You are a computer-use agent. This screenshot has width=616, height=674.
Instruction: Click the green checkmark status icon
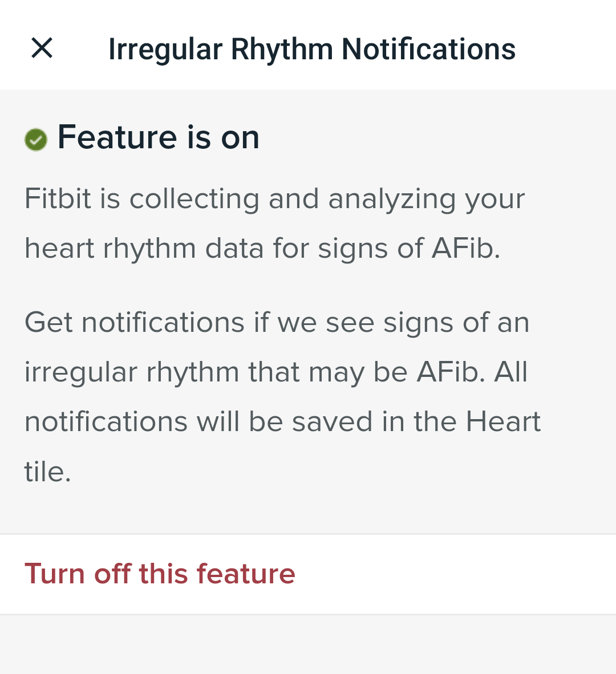(x=36, y=139)
